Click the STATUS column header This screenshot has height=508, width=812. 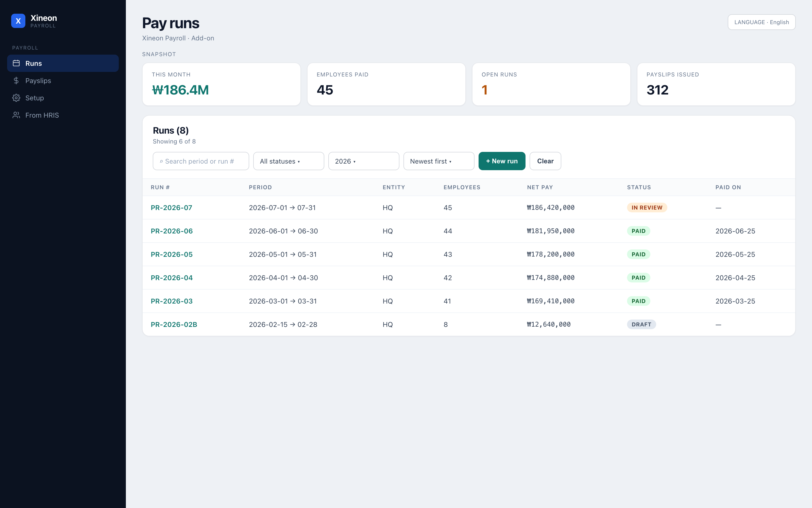point(639,187)
